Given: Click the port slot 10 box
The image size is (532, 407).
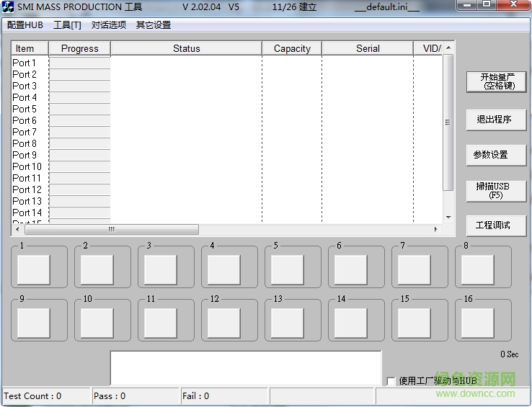Looking at the screenshot, I should click(x=97, y=323).
